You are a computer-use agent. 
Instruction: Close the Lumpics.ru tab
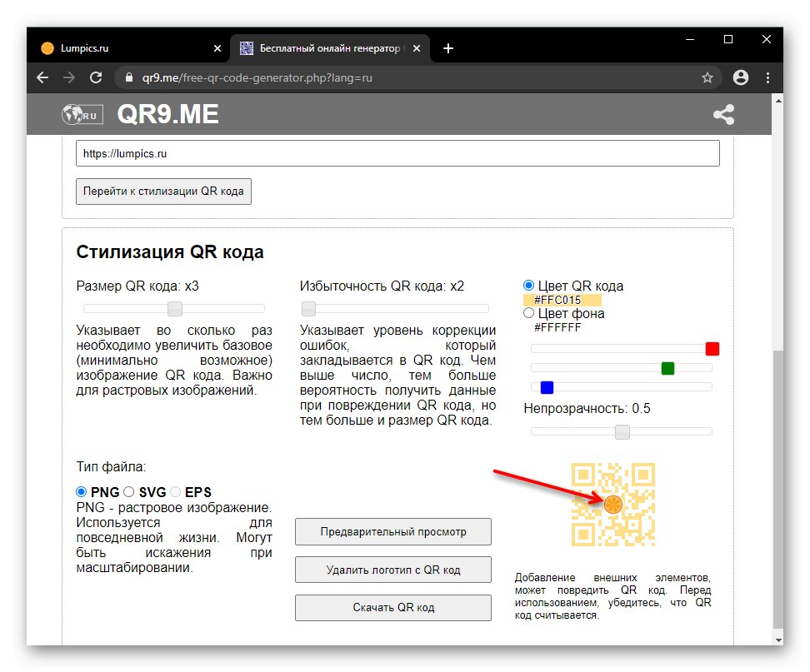[x=217, y=48]
